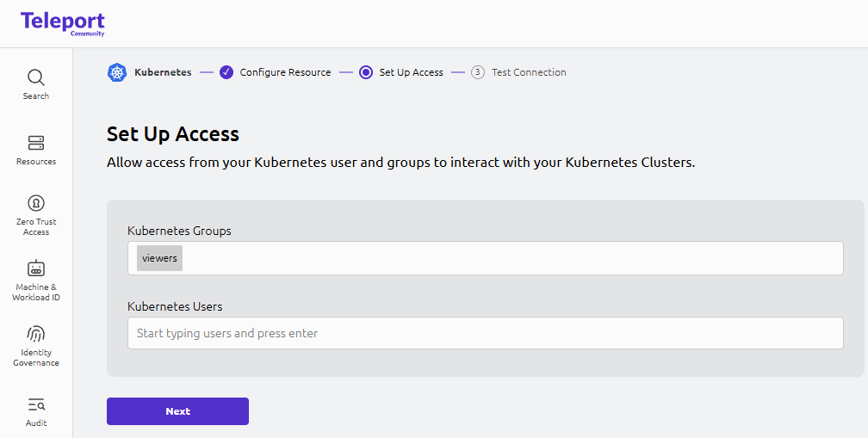868x438 pixels.
Task: Click the Next button
Action: click(x=177, y=411)
